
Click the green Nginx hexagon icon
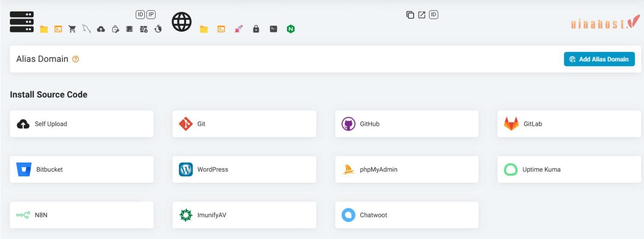(x=291, y=29)
